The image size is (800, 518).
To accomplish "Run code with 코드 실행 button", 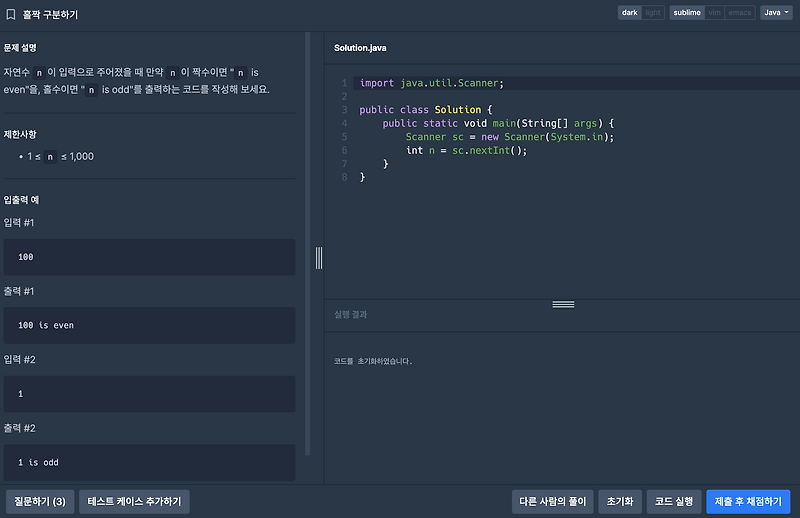I will click(x=674, y=502).
